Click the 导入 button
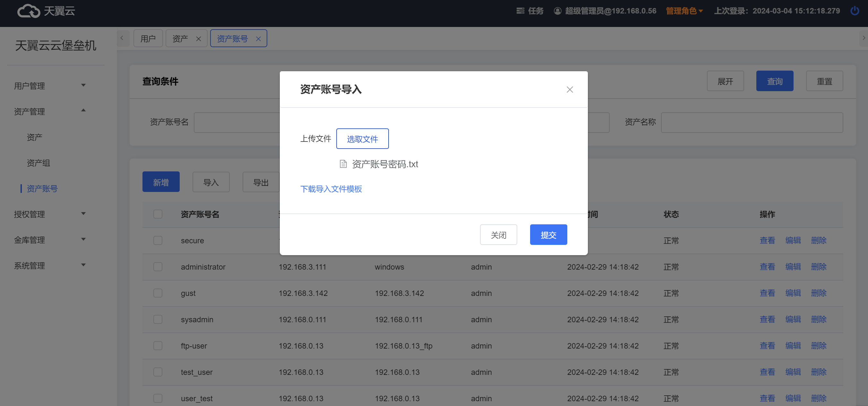Screen dimensions: 868x406 (211, 182)
